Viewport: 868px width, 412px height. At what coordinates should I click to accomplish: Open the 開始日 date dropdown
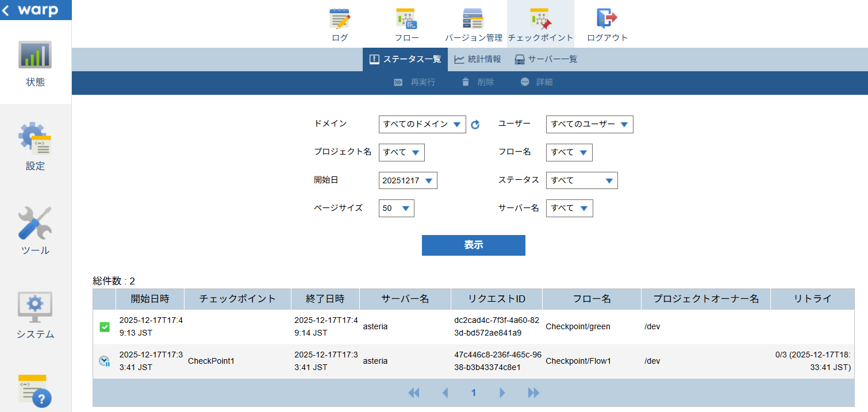pyautogui.click(x=408, y=180)
